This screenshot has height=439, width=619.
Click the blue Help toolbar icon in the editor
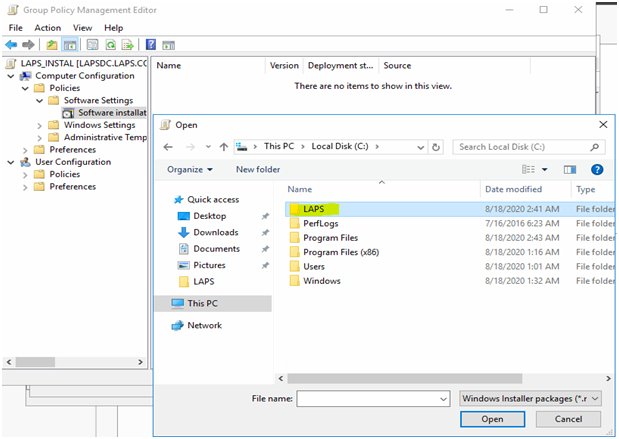pos(151,45)
